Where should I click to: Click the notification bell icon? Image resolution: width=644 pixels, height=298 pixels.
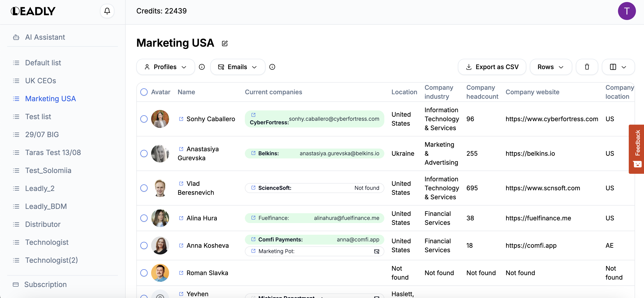[x=107, y=11]
